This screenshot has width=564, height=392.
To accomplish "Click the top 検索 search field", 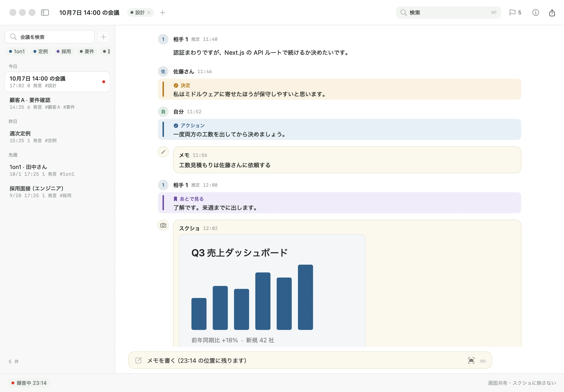I will tap(448, 12).
